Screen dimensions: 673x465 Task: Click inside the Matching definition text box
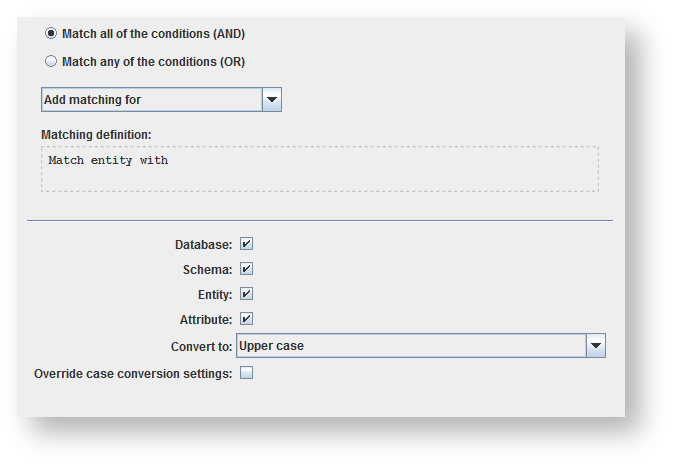pyautogui.click(x=320, y=169)
